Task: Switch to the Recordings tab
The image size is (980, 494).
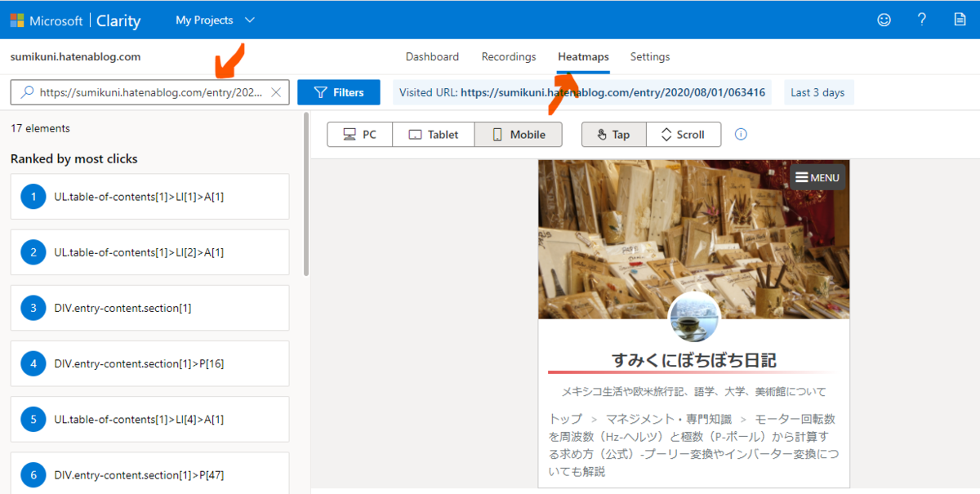Action: tap(508, 56)
